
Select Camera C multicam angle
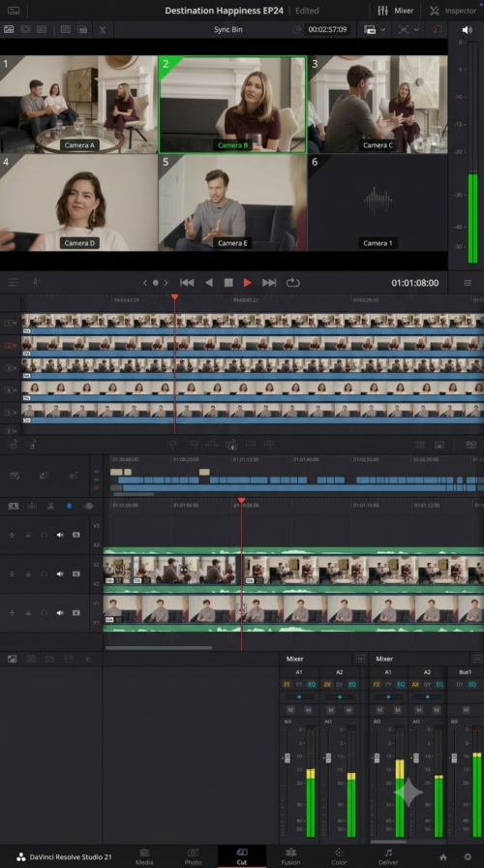(x=378, y=104)
